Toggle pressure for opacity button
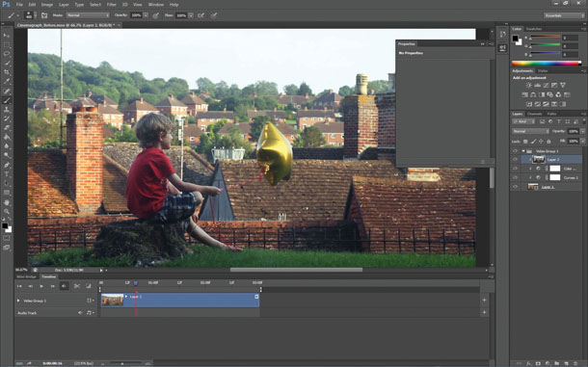 tap(155, 15)
